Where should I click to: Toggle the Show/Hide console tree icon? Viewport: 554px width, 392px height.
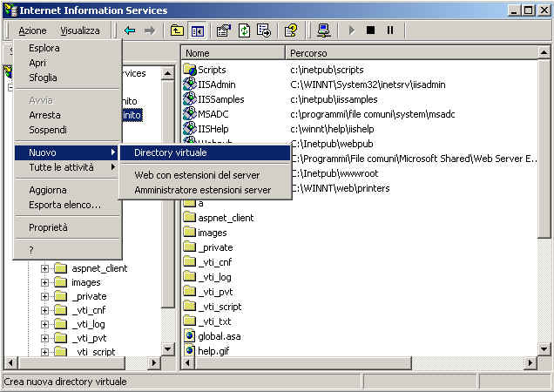point(197,31)
